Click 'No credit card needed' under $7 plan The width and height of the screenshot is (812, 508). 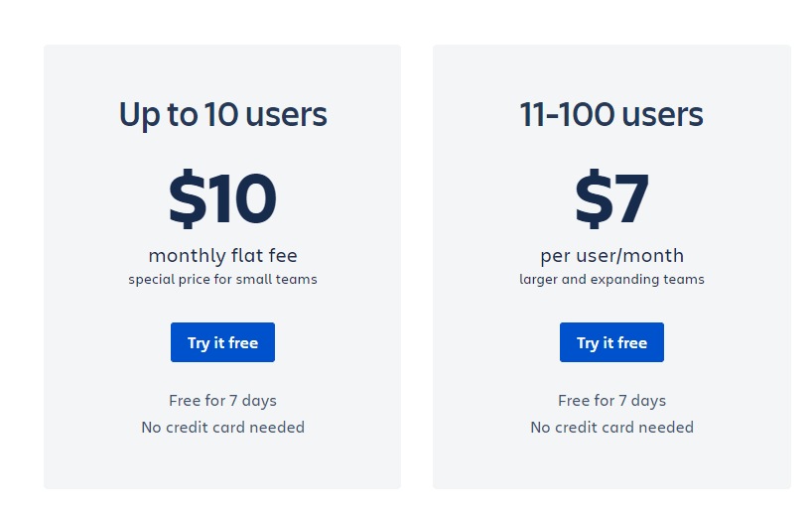(x=611, y=428)
